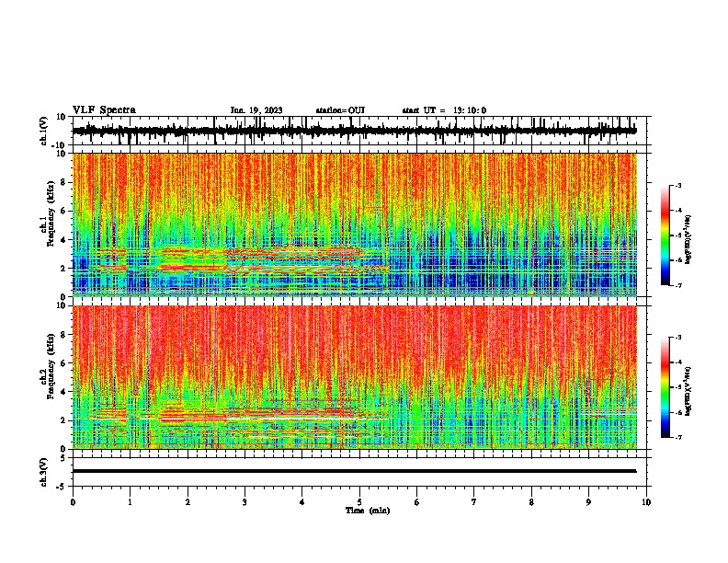Click the "station=OUI" header label
Screen dimensions: 728x563
coord(340,110)
